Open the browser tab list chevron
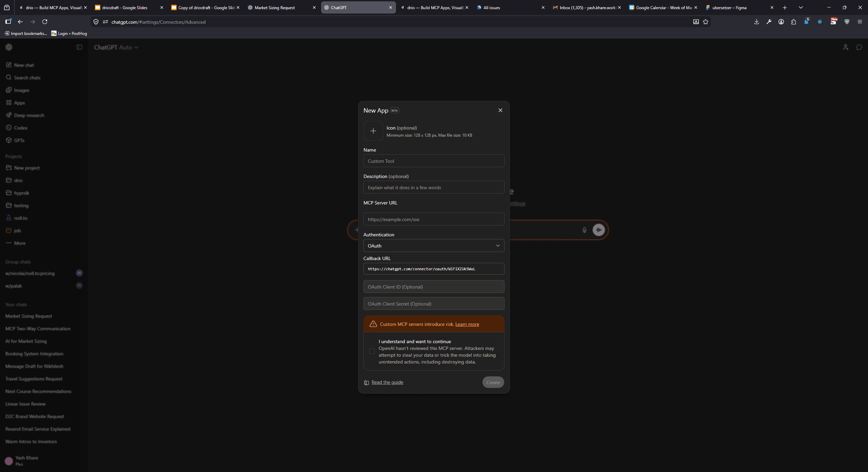Viewport: 868px width, 472px height. [801, 7]
